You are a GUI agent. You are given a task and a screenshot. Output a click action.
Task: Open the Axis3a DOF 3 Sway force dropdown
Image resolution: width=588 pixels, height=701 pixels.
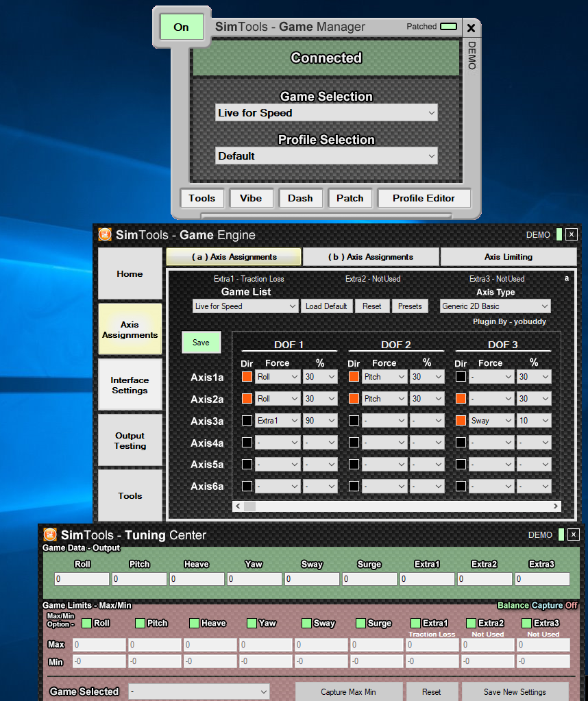[x=492, y=421]
